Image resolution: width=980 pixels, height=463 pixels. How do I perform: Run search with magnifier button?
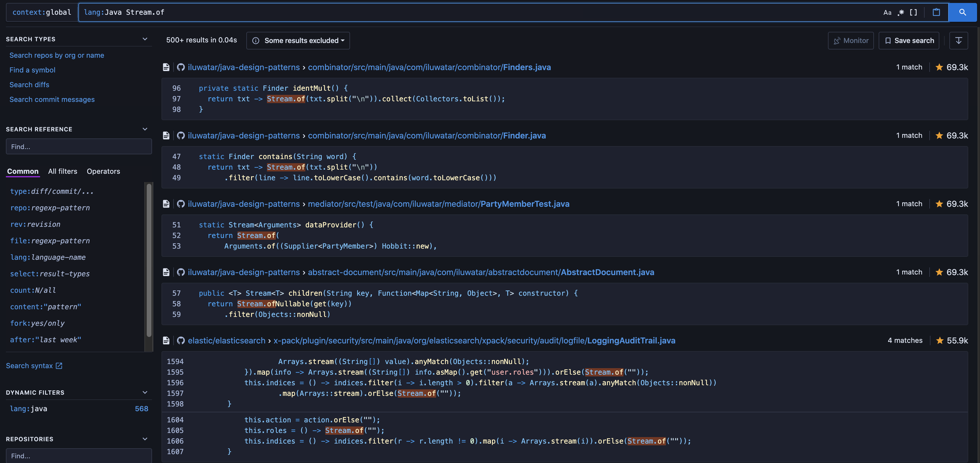pos(963,13)
